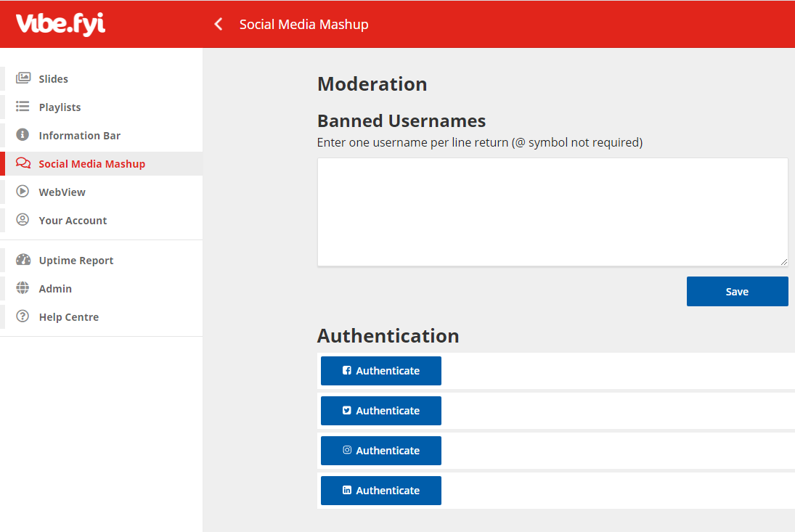Click the Moderation heading

[x=372, y=84]
